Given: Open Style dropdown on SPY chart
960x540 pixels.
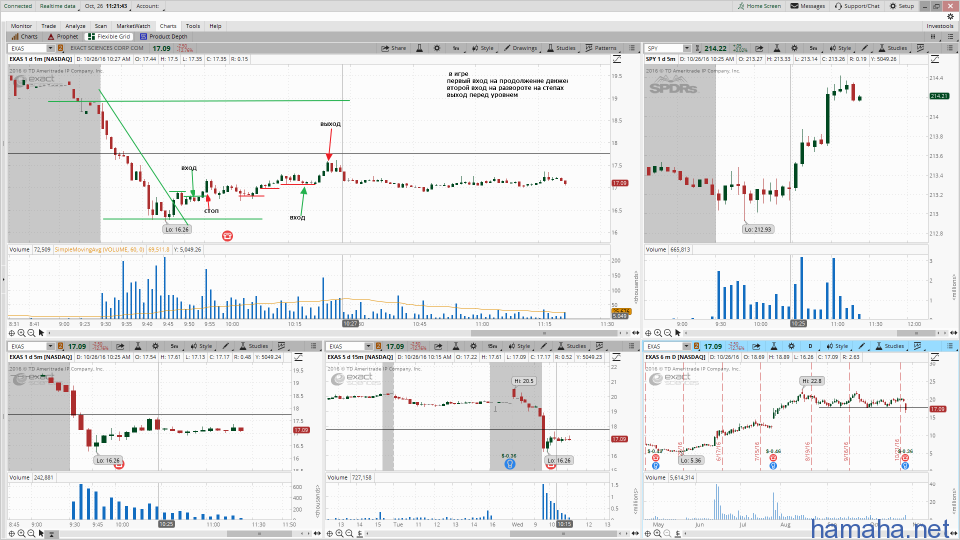Looking at the screenshot, I should click(x=840, y=48).
